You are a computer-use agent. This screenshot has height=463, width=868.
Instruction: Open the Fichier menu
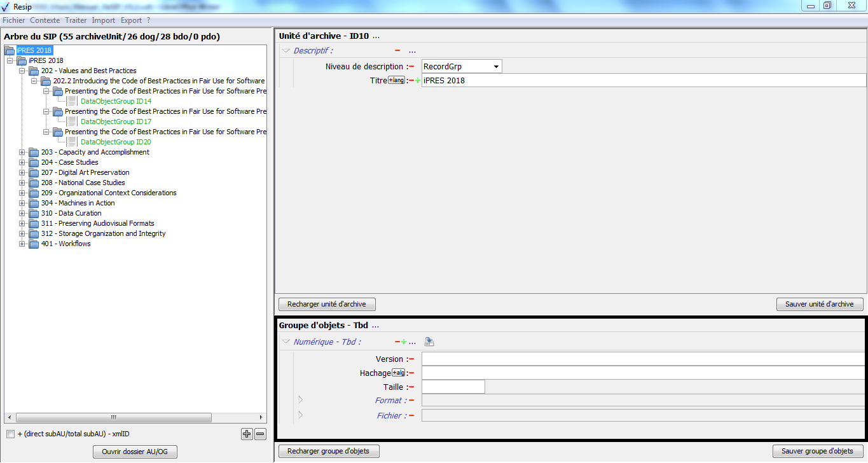(x=13, y=20)
